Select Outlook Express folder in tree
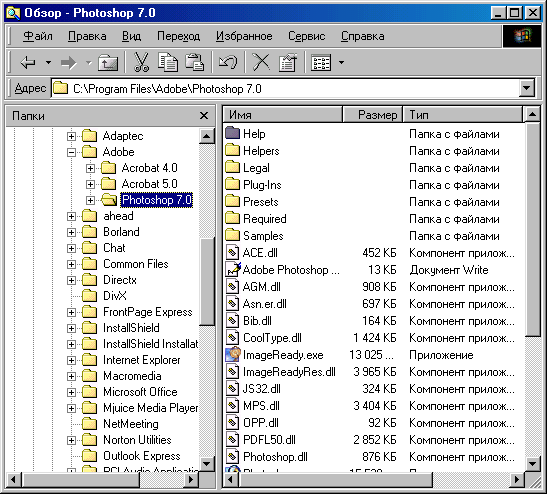 [142, 456]
